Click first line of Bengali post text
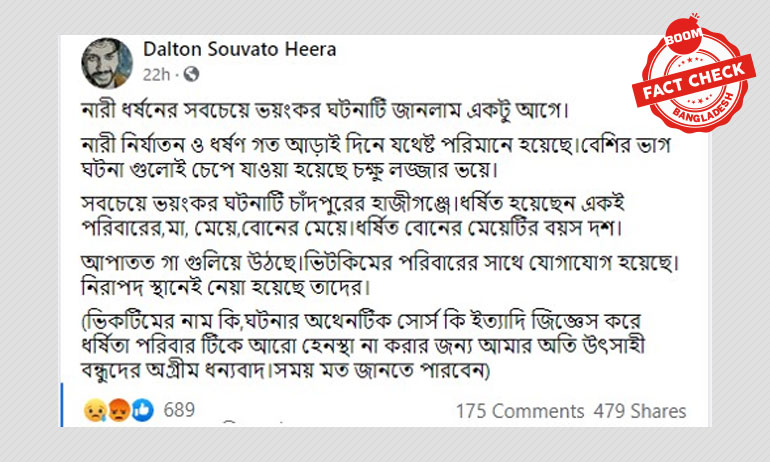Screen dimensions: 770x462 click(325, 109)
